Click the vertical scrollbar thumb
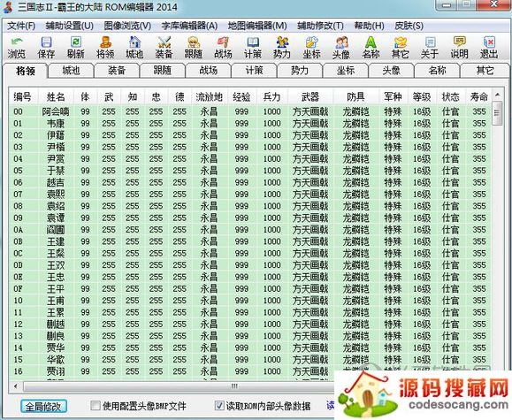 click(x=497, y=113)
